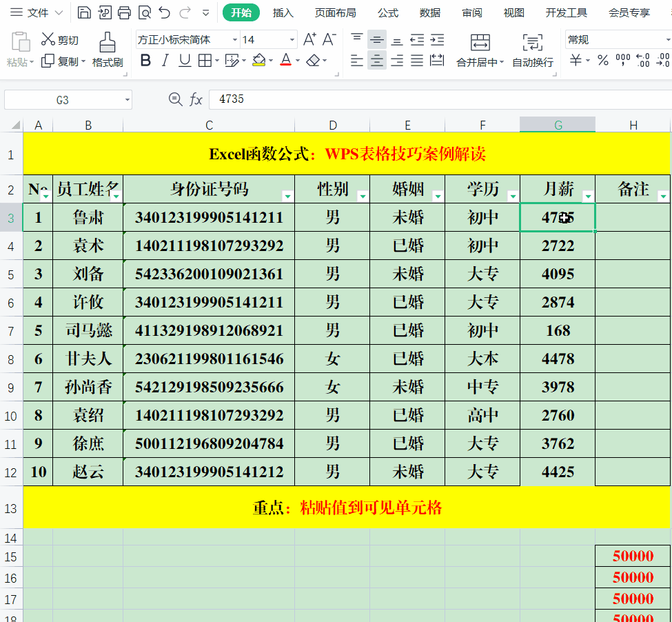Switch to the 插入 (Insert) tab
Viewport: 672px width, 622px height.
coord(283,12)
